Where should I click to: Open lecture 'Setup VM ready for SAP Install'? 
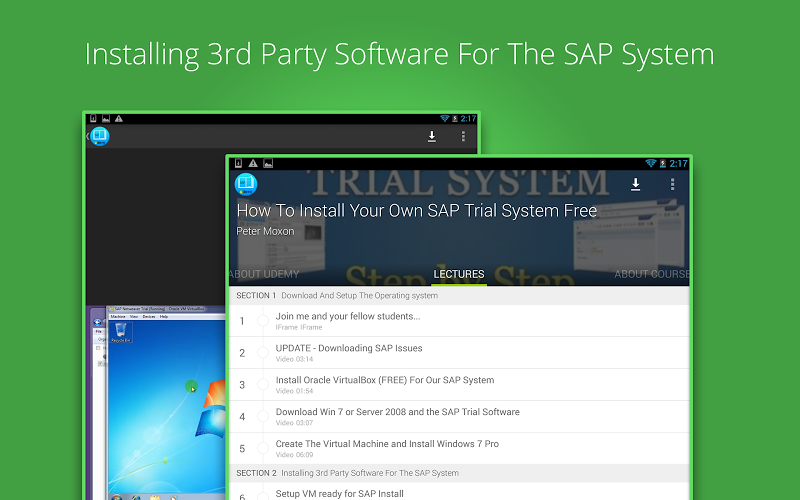pos(459,492)
